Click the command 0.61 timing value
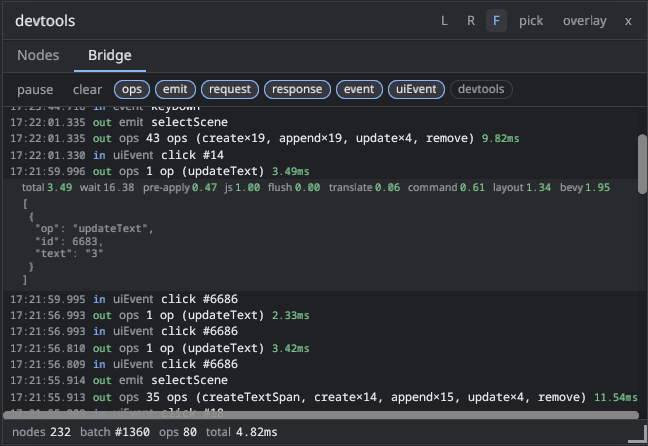This screenshot has height=446, width=648. click(x=446, y=188)
